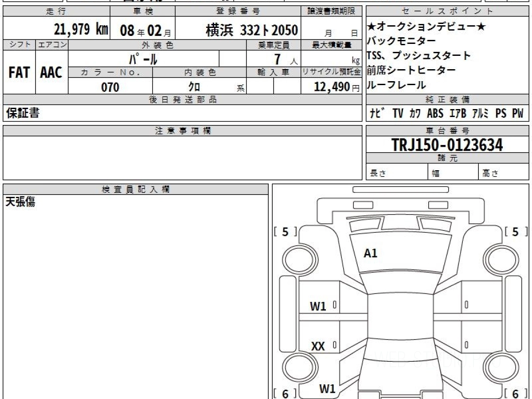Select the 走行 column header
Screen dimensions: 532x399
pyautogui.click(x=56, y=12)
